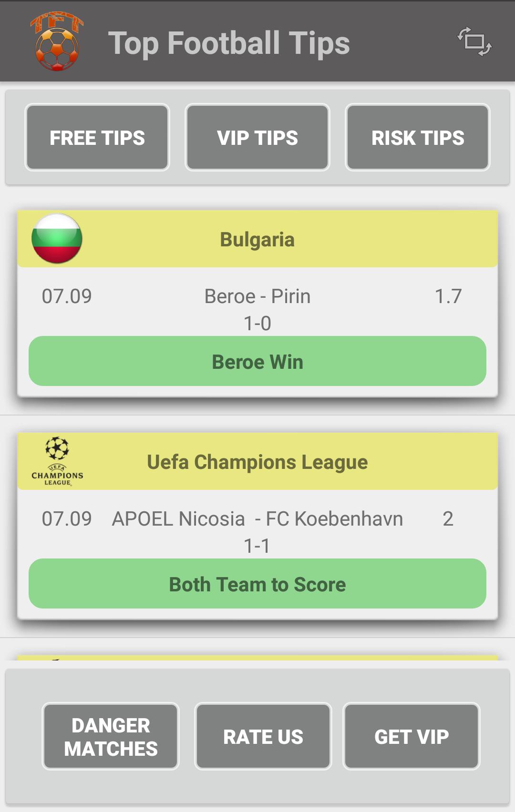
Task: Click the Bulgaria league header
Action: 257,239
